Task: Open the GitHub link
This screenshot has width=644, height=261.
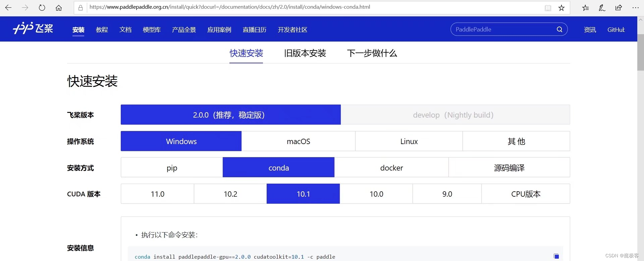Action: tap(616, 30)
